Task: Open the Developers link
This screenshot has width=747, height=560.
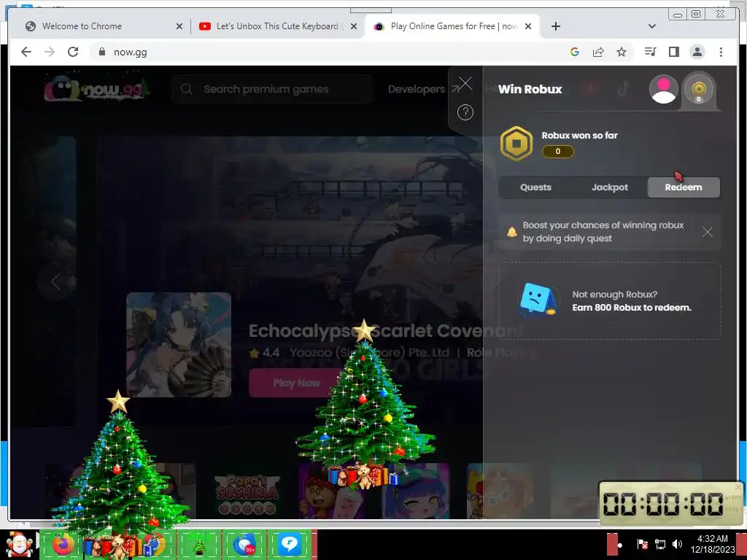Action: pyautogui.click(x=423, y=89)
